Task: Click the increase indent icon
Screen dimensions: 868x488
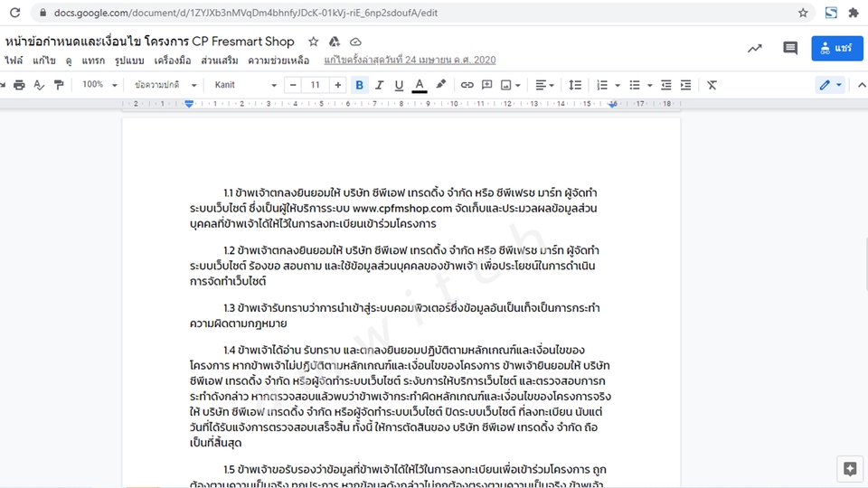Action: click(686, 85)
